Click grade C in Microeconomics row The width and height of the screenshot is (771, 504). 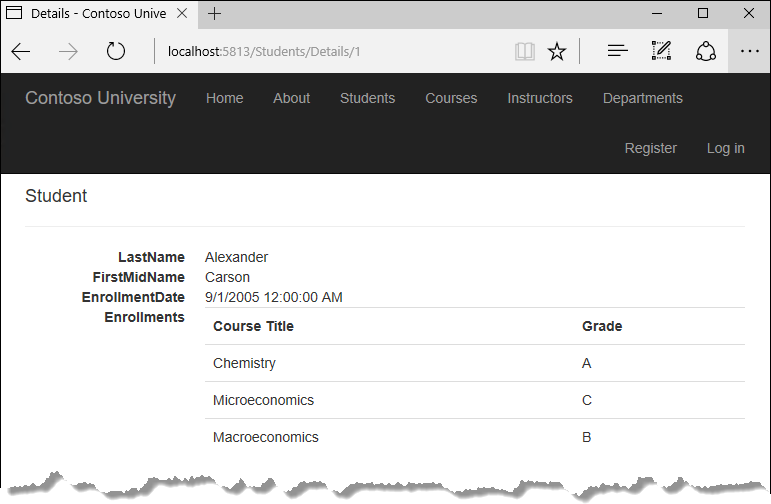(587, 400)
